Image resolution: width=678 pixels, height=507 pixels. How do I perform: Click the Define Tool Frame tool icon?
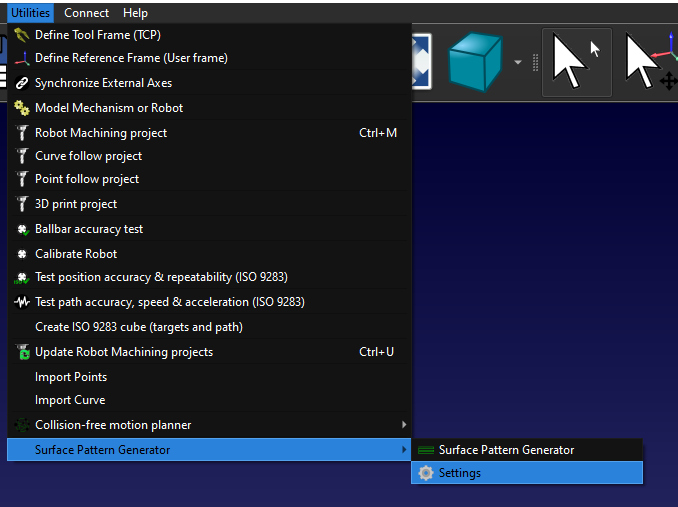click(22, 35)
